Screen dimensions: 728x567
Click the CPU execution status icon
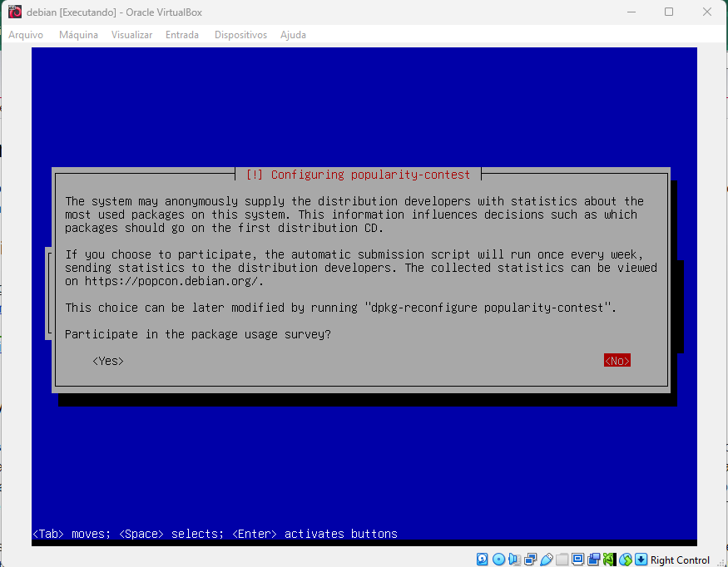pyautogui.click(x=610, y=560)
